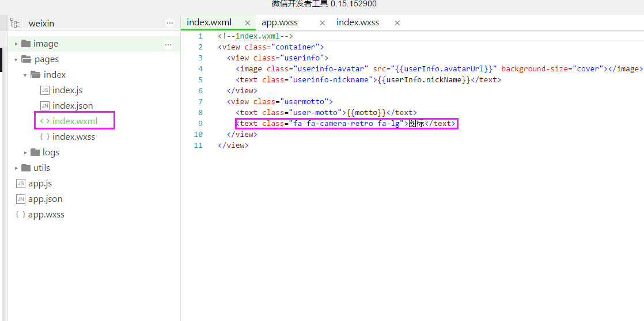644x321 pixels.
Task: Open app.wxss in the file tree
Action: coord(47,215)
